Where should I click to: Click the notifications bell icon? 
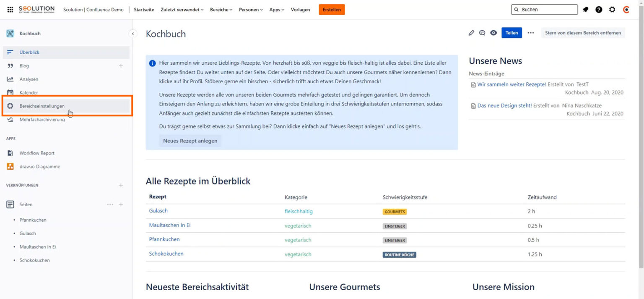pos(586,10)
